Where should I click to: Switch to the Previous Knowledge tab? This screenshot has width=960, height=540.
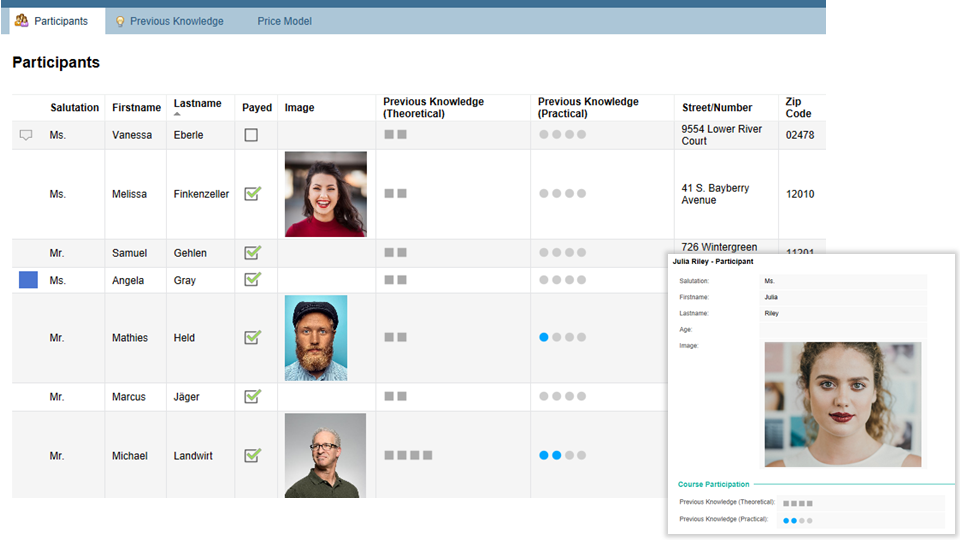(176, 21)
